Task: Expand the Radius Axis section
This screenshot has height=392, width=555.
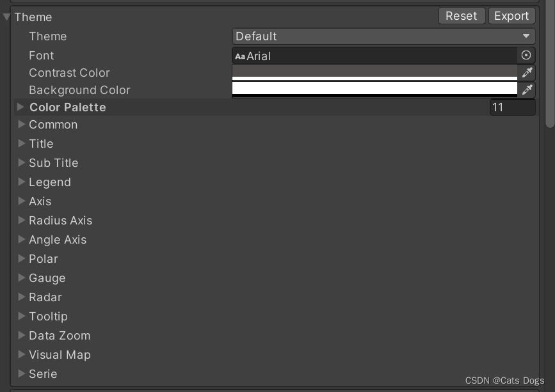Action: pos(21,221)
